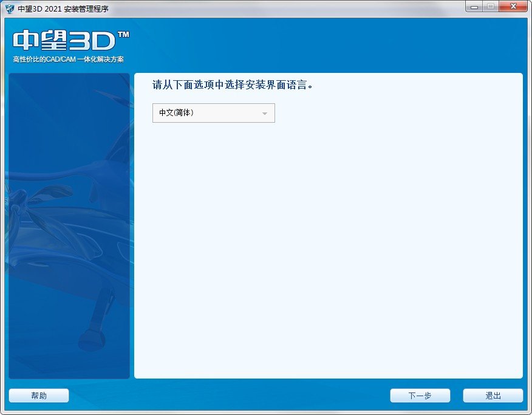Click inside the language selection field

pyautogui.click(x=200, y=113)
